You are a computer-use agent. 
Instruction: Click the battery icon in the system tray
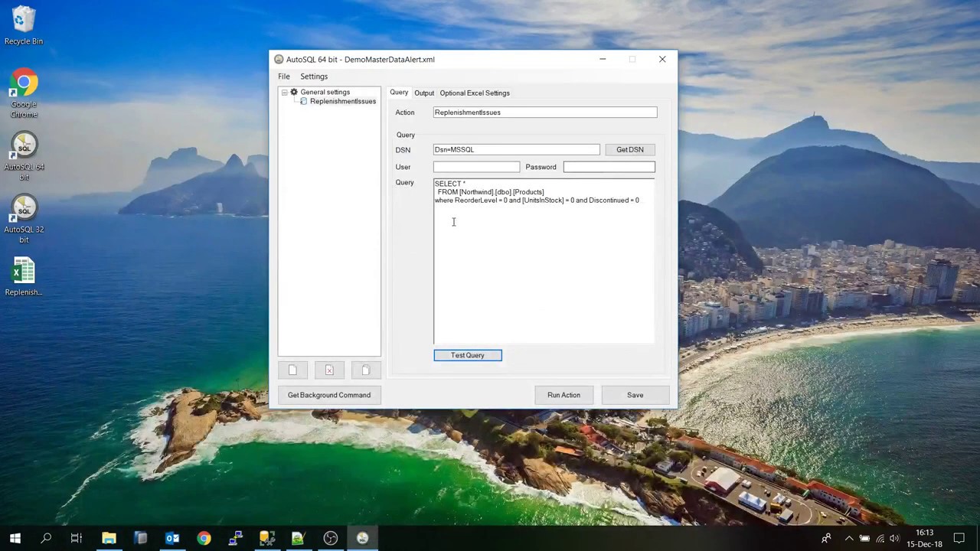[864, 538]
